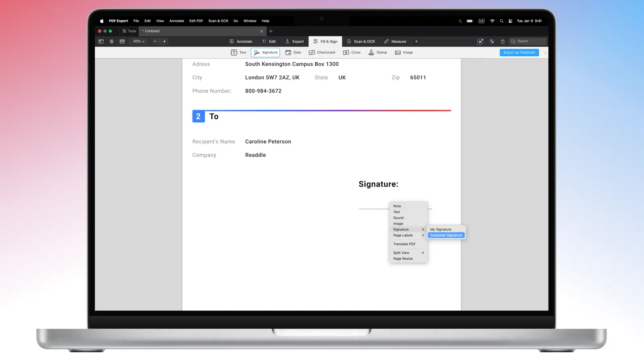Select the Cross mark tool

[352, 53]
